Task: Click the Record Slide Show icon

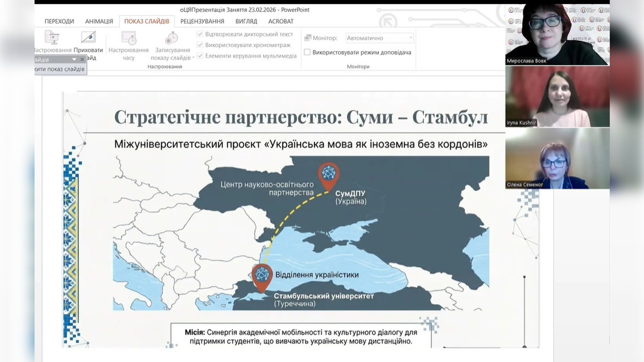Action: point(172,38)
